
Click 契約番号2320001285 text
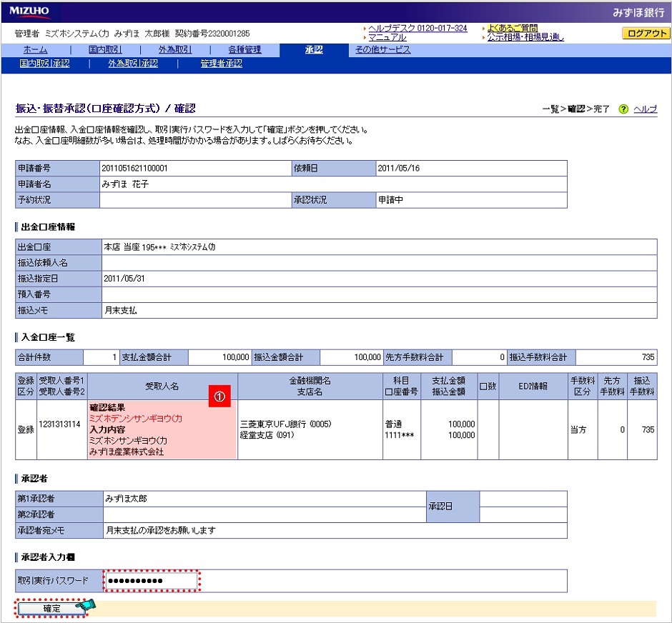pyautogui.click(x=212, y=34)
